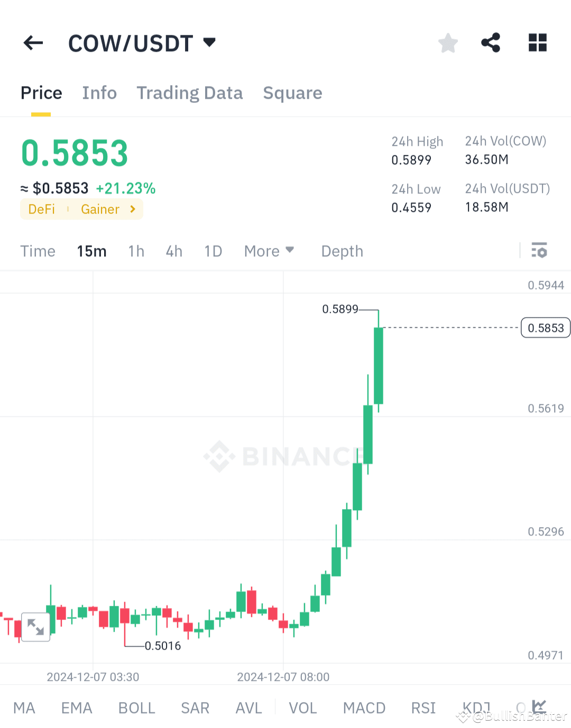
Task: Expand the More timeframe dropdown
Action: (x=269, y=251)
